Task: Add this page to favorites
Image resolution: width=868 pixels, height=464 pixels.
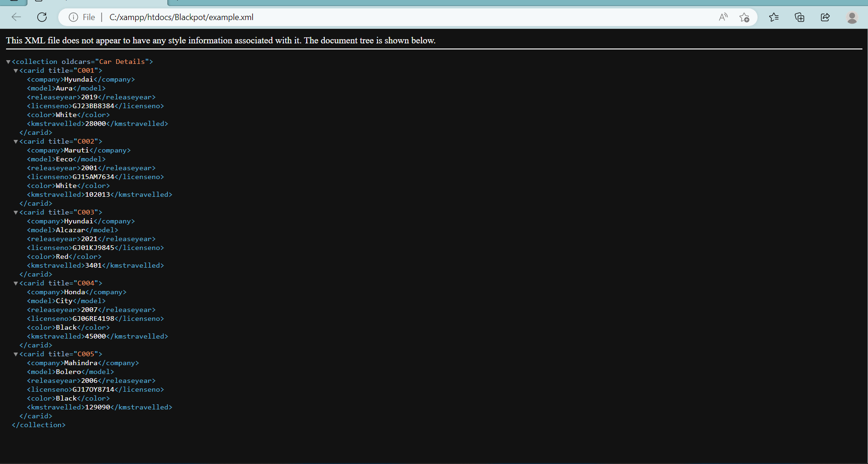Action: pyautogui.click(x=744, y=17)
